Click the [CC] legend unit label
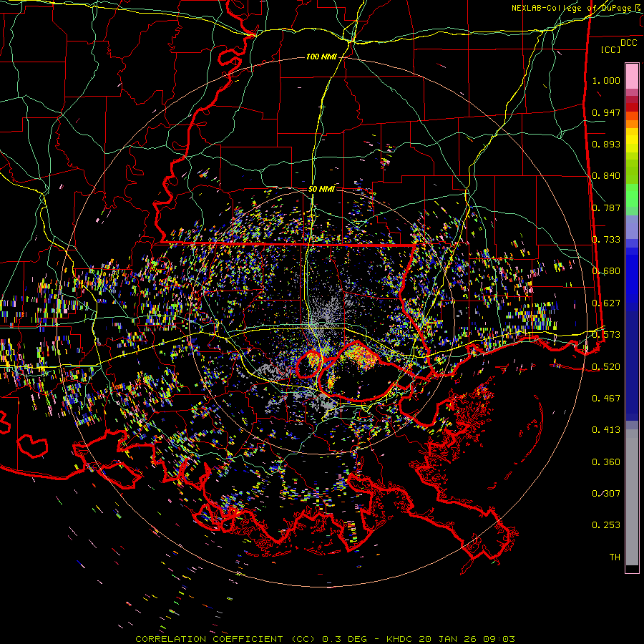644x644 pixels. pyautogui.click(x=610, y=49)
